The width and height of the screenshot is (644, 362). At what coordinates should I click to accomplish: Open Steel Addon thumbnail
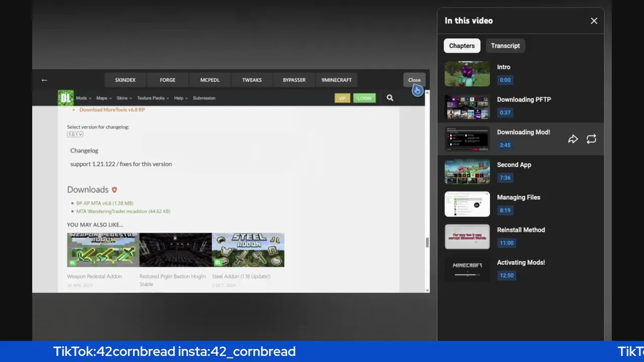(248, 250)
